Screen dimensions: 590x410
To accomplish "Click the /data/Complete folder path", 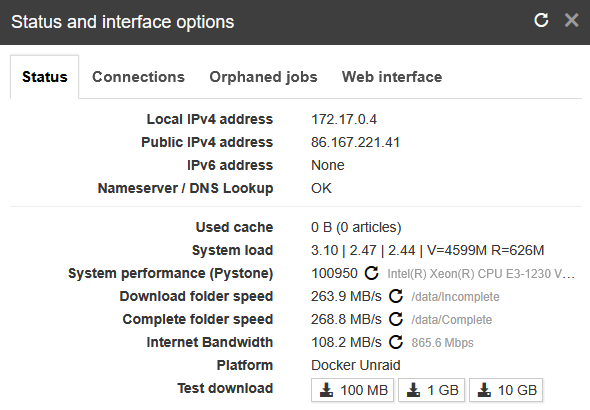I will [452, 320].
